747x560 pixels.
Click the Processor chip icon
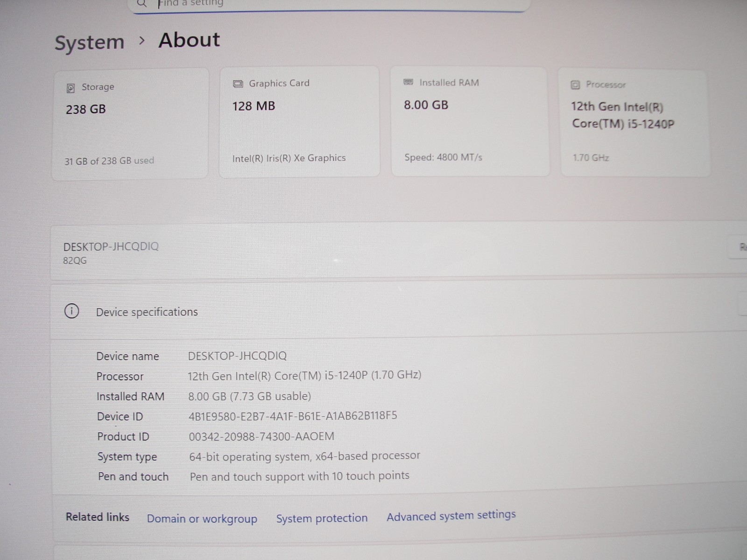[x=575, y=85]
